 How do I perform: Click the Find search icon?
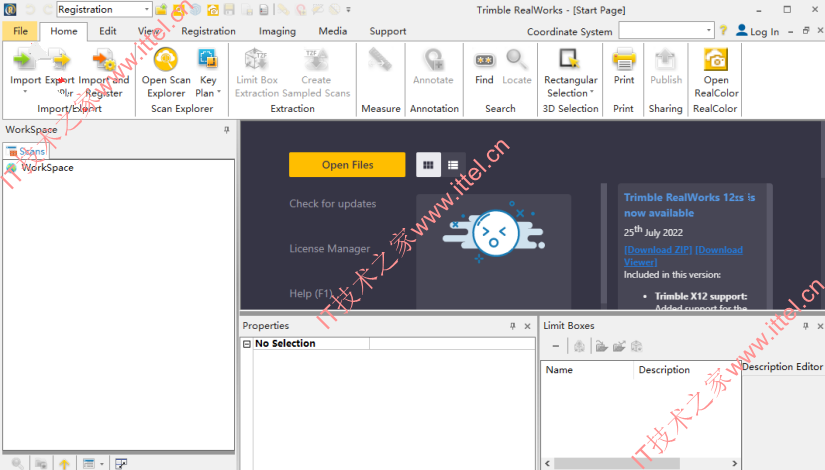[x=484, y=60]
